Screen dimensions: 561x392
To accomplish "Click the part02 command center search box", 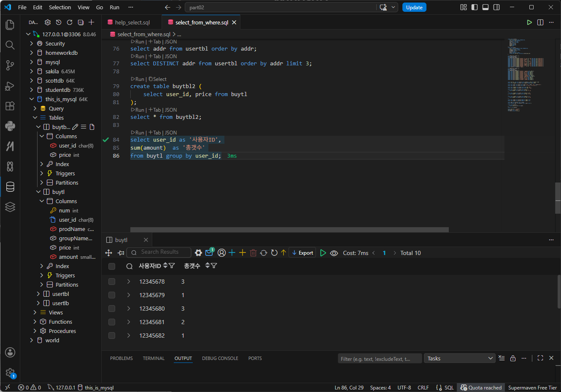I will pos(280,7).
